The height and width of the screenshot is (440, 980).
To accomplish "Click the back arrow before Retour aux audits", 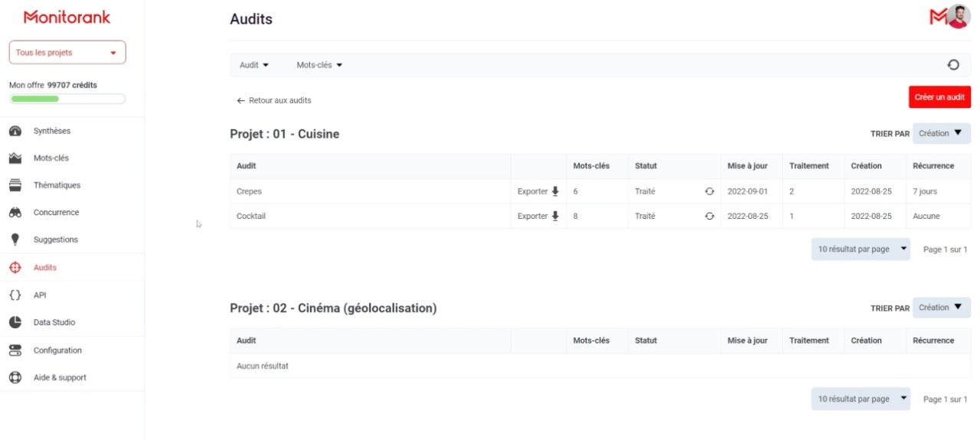I will point(240,100).
